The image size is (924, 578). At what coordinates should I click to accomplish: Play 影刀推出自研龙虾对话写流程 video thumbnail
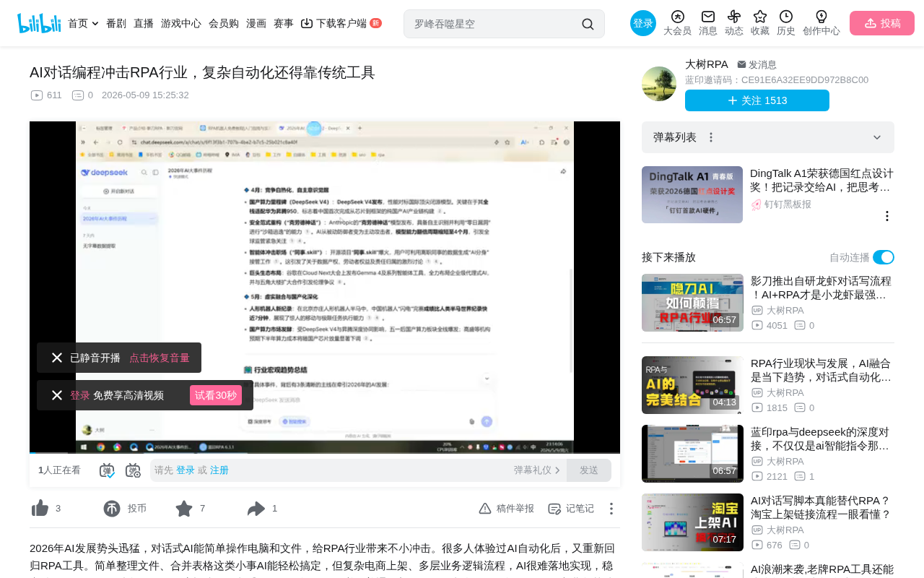click(x=692, y=303)
